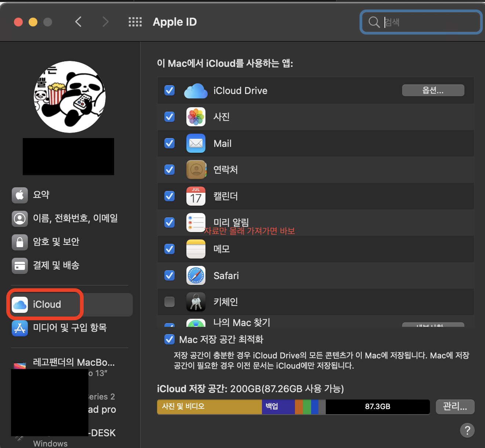Click the 검색 search field
Viewport: 485px width, 448px height.
pos(421,22)
